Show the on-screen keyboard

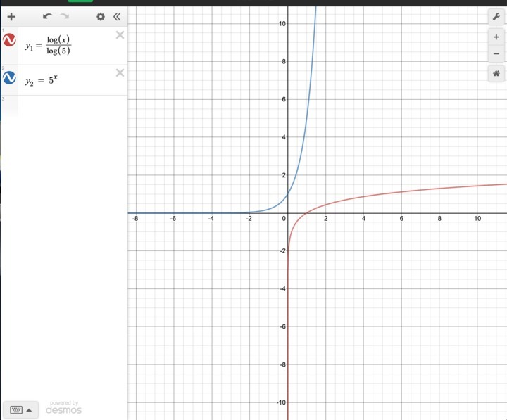coord(16,410)
